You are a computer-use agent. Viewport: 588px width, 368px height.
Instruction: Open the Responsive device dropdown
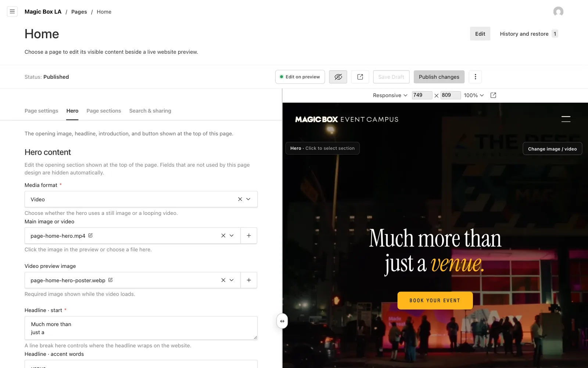click(x=390, y=95)
